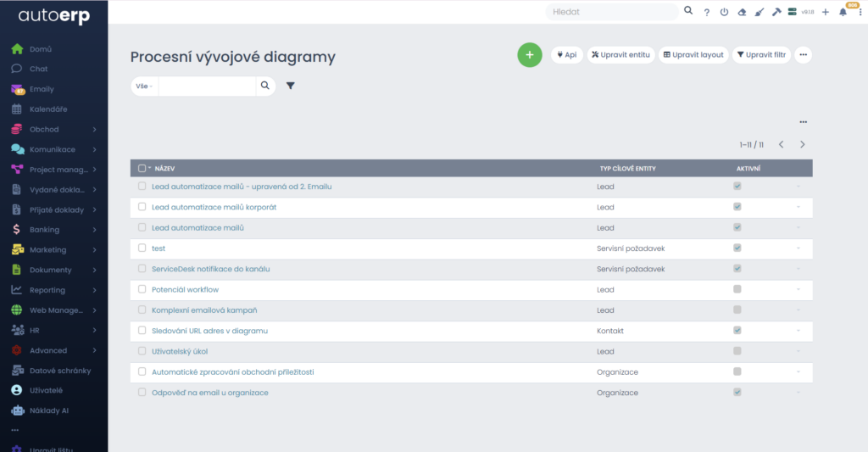This screenshot has height=452, width=868.
Task: Click the power icon in top bar
Action: coord(724,12)
